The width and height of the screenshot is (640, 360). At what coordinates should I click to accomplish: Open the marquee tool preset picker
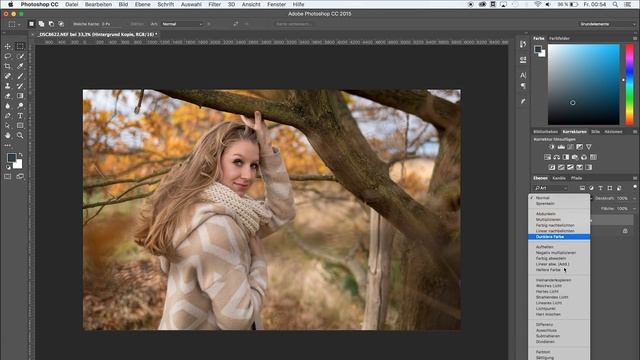(14, 24)
